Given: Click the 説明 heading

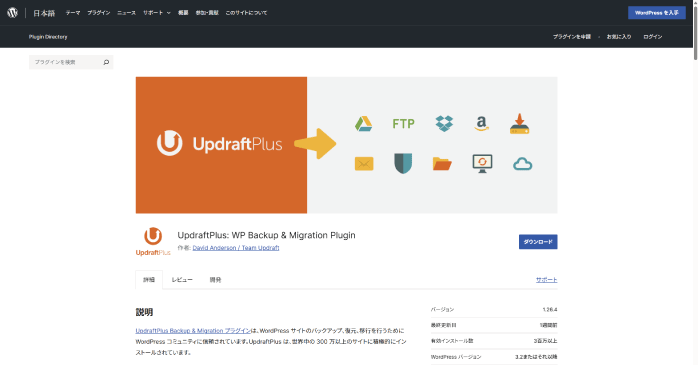Looking at the screenshot, I should tap(144, 312).
